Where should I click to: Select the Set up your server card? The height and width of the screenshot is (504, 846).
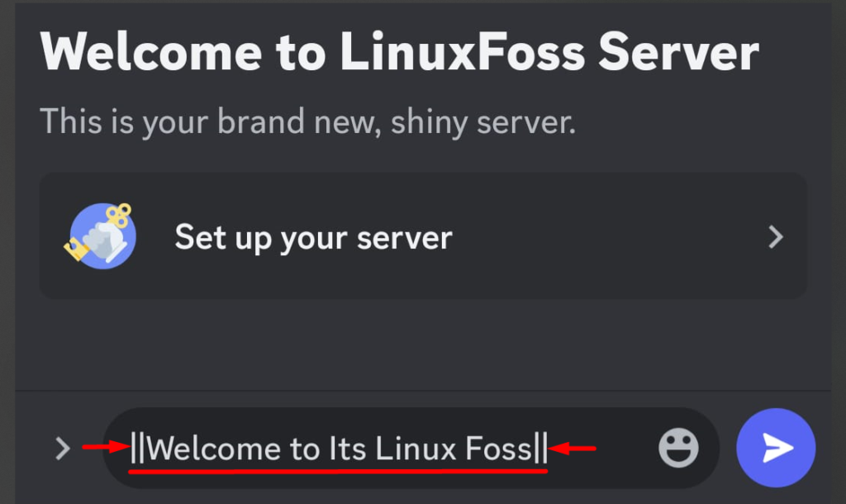click(x=423, y=235)
